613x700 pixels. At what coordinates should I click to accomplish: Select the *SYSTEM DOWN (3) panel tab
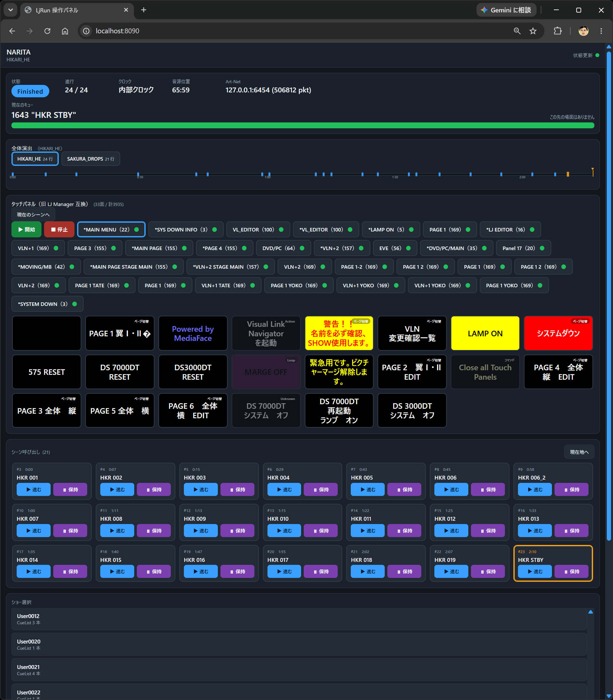click(47, 304)
